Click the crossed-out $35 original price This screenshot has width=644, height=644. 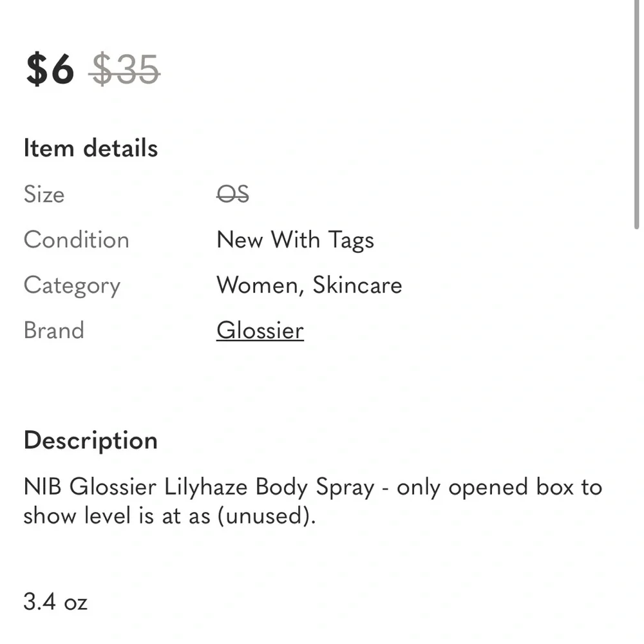pyautogui.click(x=124, y=69)
